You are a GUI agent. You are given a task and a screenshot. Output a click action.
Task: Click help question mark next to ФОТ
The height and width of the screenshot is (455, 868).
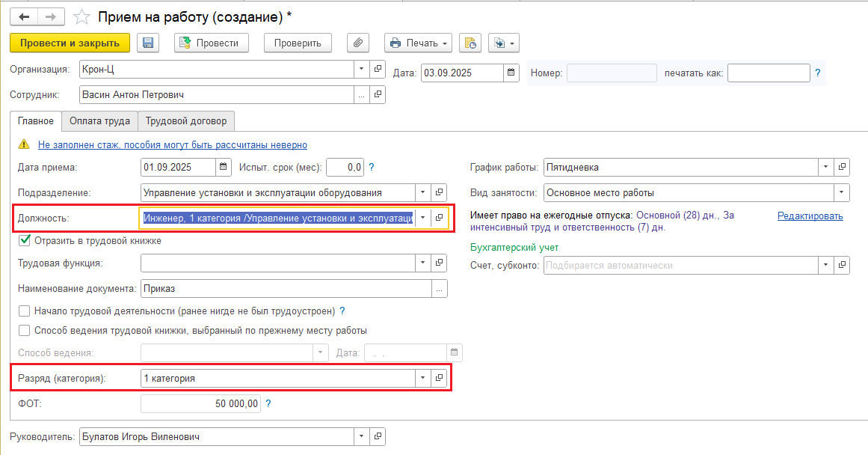pos(268,403)
